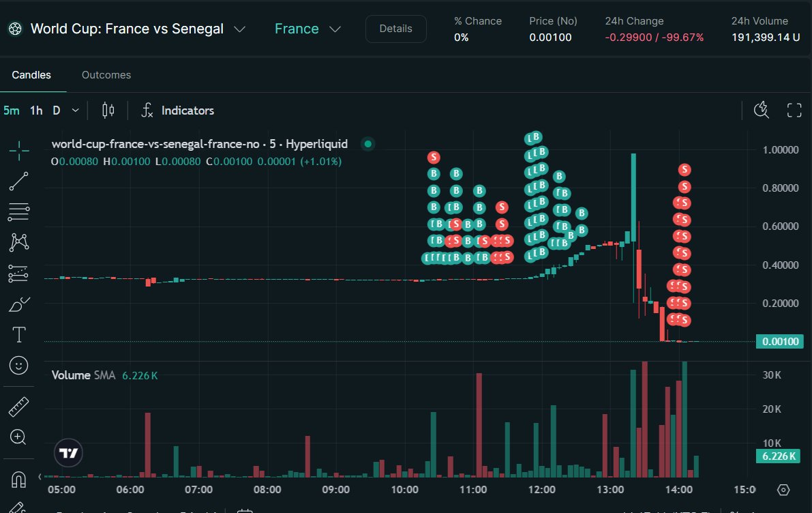The width and height of the screenshot is (812, 513).
Task: Select the 1h timeframe
Action: point(36,111)
